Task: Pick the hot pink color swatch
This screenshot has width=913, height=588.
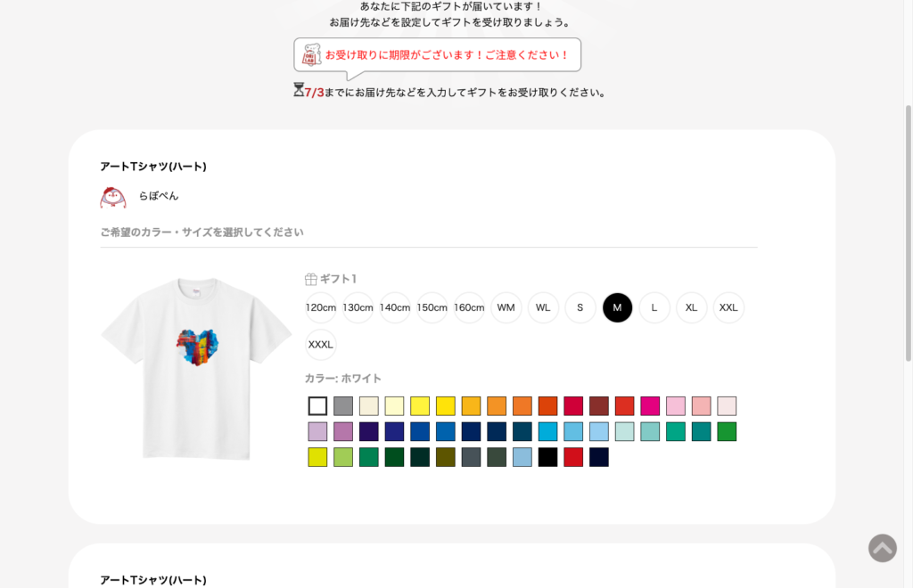Action: pos(650,406)
